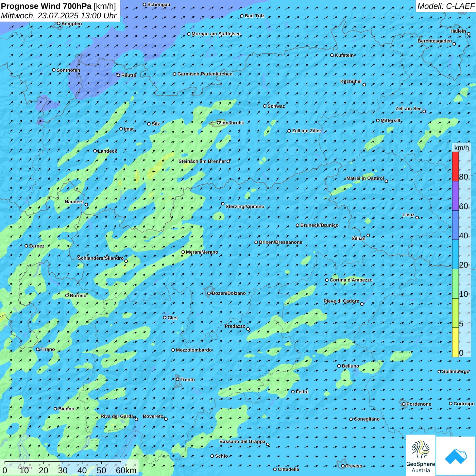Click the Bruneck/Brunico label
Viewport: 476px width, 476px height.
tap(319, 225)
